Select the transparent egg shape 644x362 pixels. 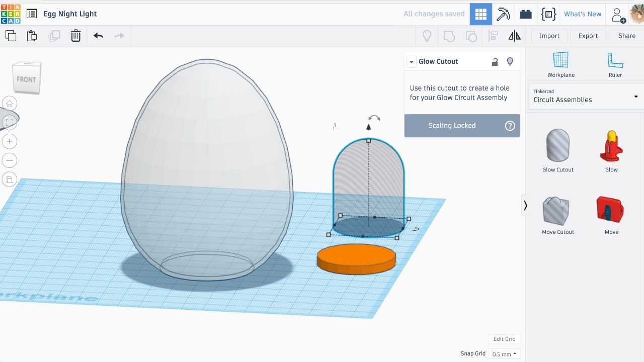207,170
